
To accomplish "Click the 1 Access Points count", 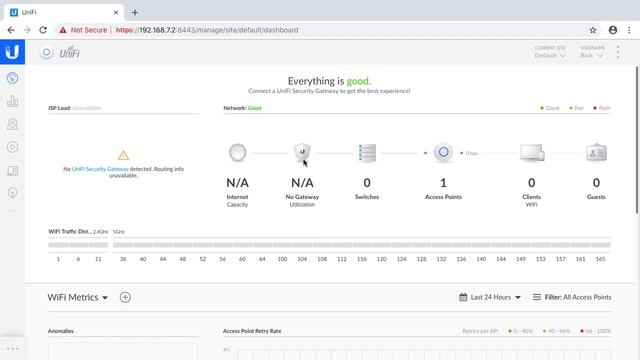I will coord(443,182).
